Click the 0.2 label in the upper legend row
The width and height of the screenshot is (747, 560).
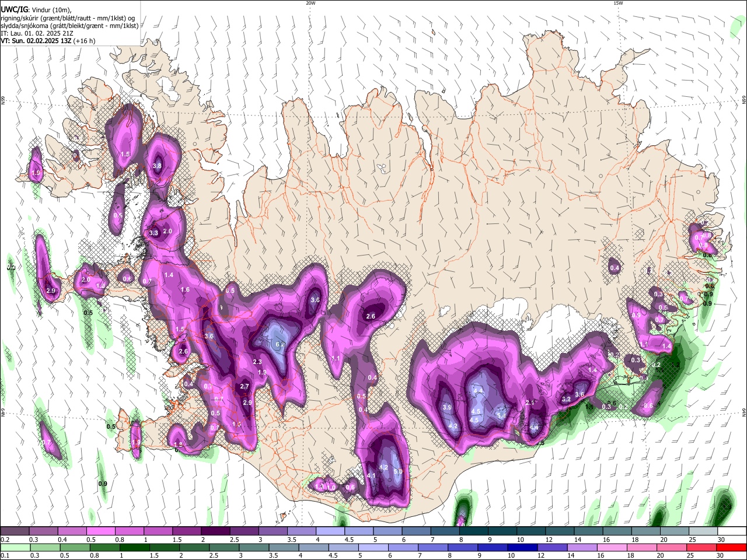[x=5, y=540]
